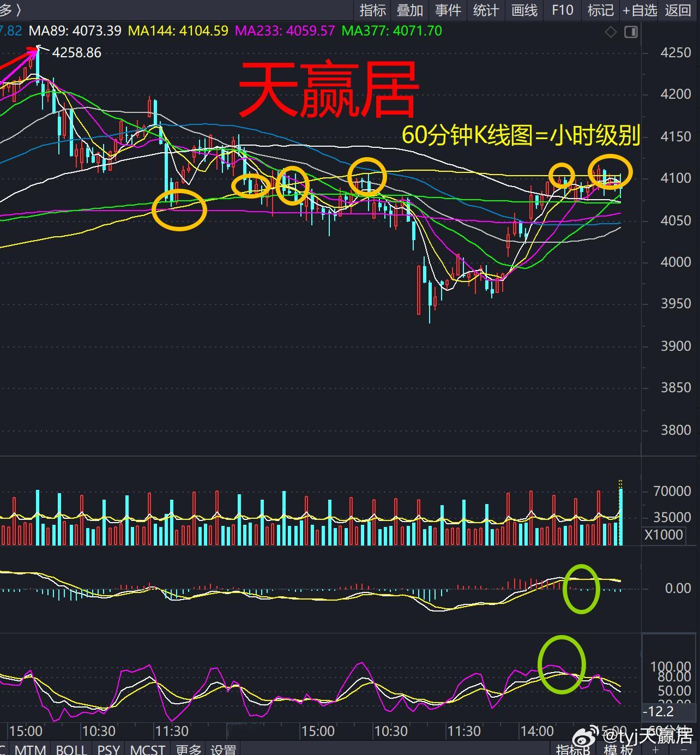Viewport: 700px width, 755px height.
Task: Expand 更多 for more indicators
Action: click(x=188, y=749)
